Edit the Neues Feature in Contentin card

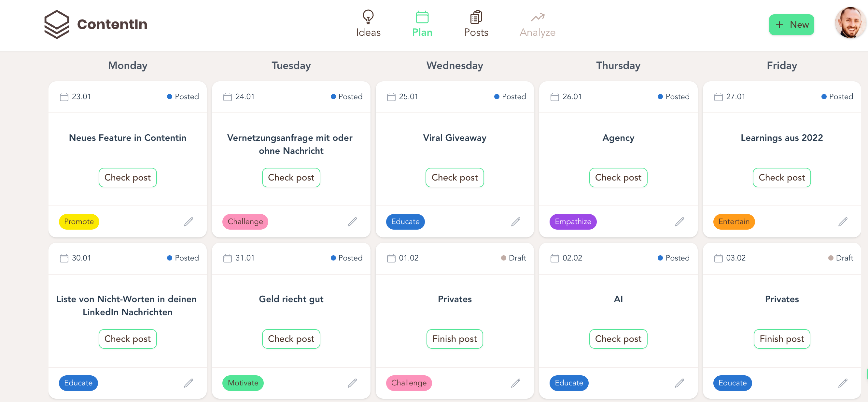tap(189, 221)
